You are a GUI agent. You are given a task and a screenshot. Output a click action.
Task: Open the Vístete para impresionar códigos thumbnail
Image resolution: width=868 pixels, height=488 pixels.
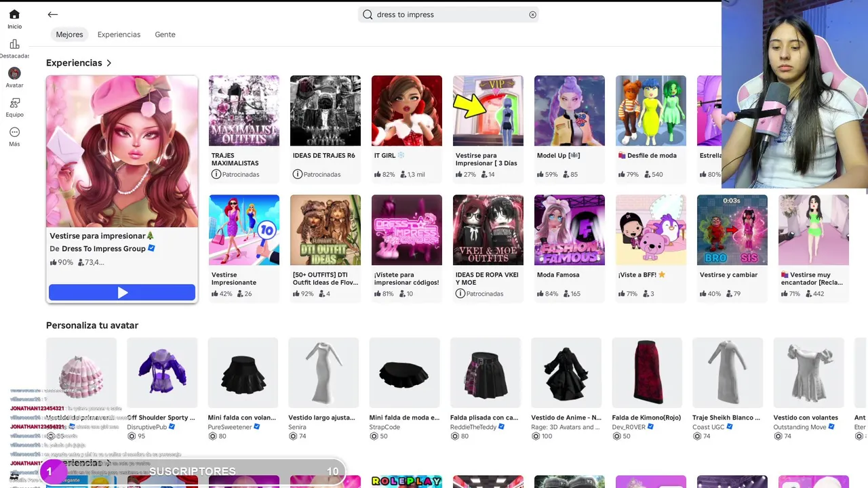coord(407,230)
